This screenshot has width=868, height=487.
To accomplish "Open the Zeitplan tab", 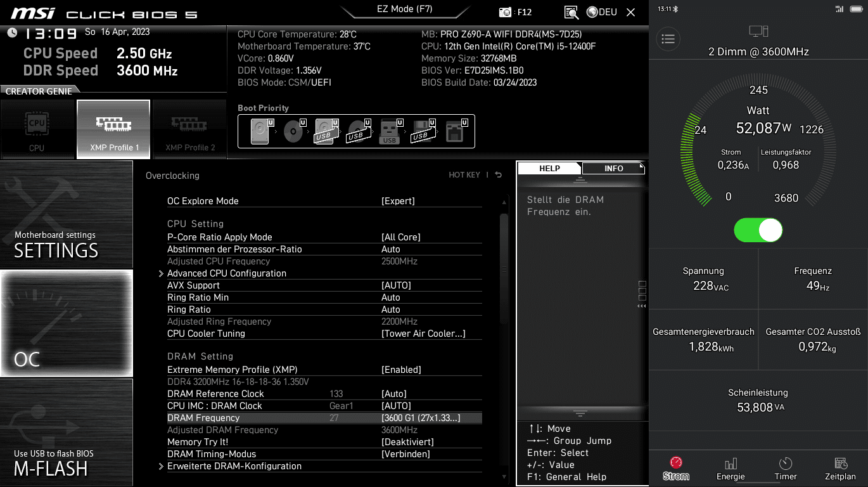I will 840,469.
